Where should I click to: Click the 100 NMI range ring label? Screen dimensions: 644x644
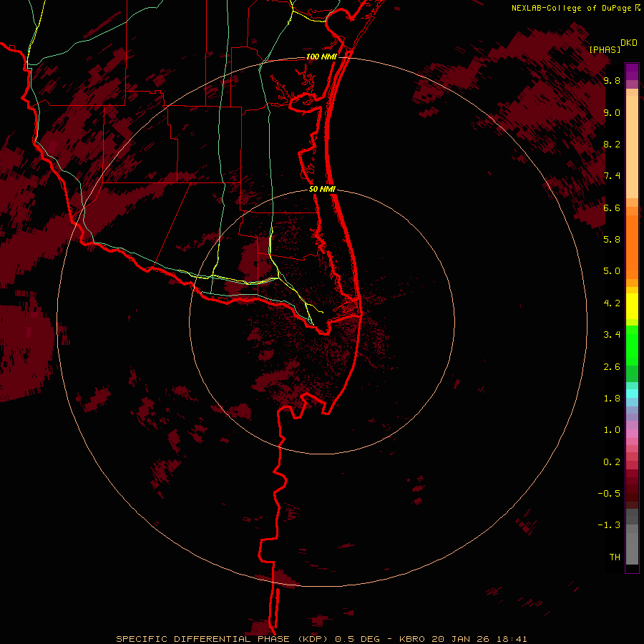pyautogui.click(x=321, y=57)
